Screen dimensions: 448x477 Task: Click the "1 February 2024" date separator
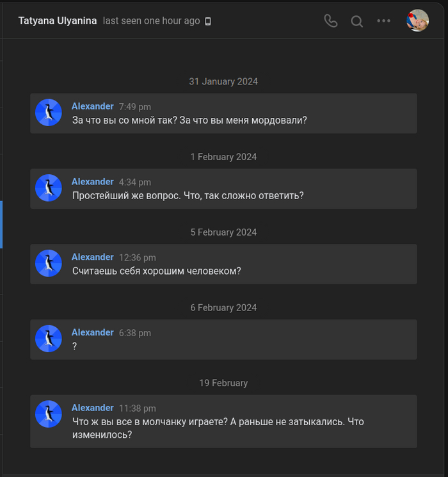(x=223, y=157)
